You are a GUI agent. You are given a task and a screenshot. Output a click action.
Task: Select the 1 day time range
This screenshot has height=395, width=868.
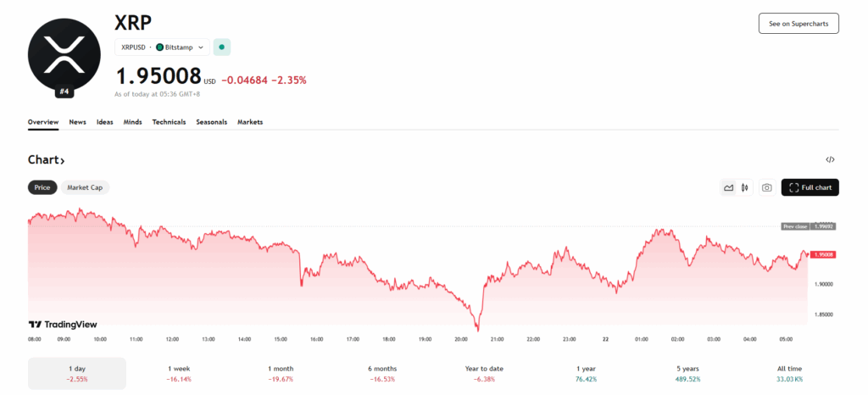click(x=76, y=374)
